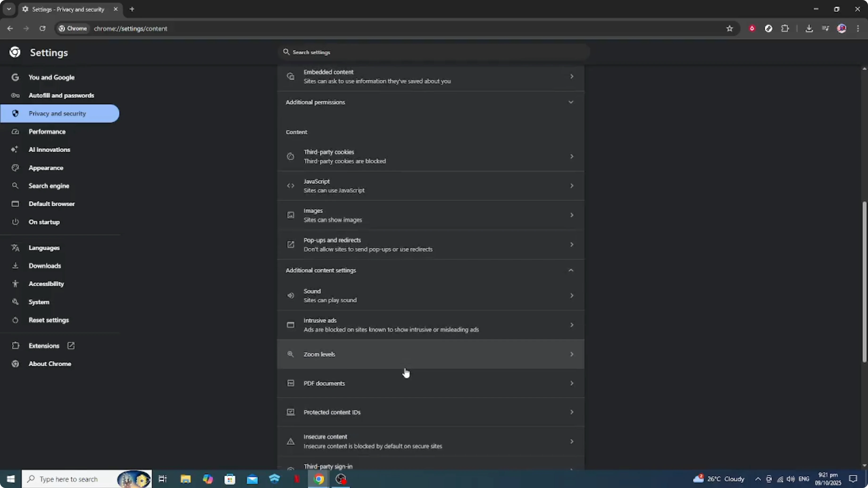868x488 pixels.
Task: Open a new tab with the plus button
Action: click(x=132, y=9)
